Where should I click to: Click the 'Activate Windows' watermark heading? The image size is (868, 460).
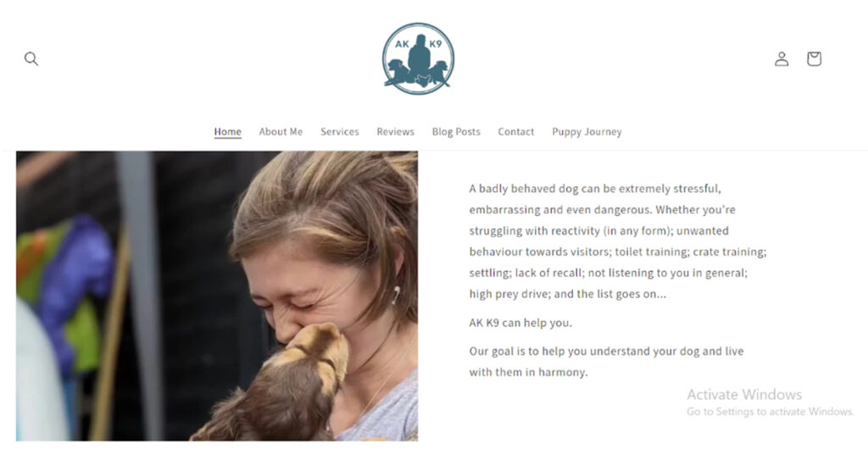(x=744, y=395)
